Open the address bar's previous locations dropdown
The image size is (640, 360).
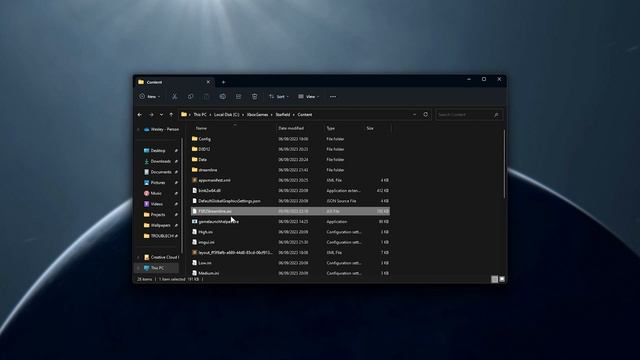[x=414, y=115]
